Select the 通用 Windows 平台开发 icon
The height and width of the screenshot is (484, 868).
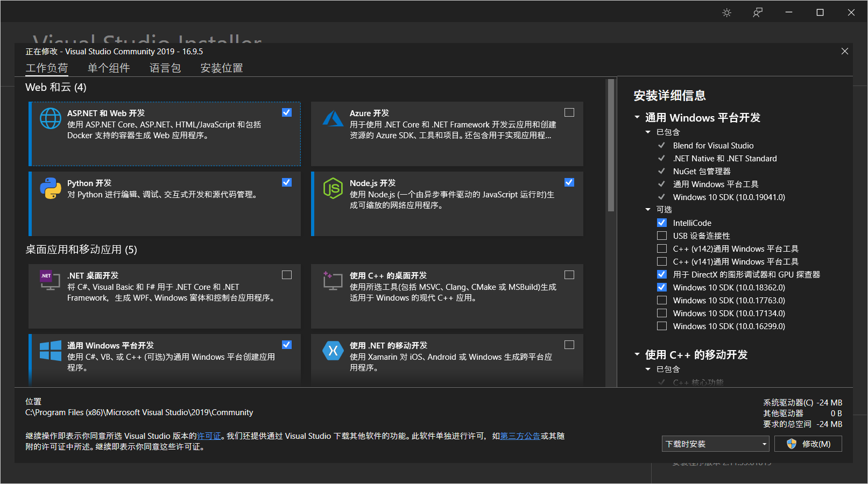click(50, 351)
